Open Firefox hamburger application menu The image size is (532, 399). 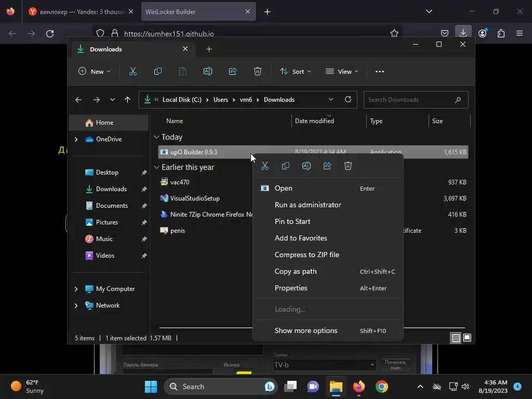(520, 33)
